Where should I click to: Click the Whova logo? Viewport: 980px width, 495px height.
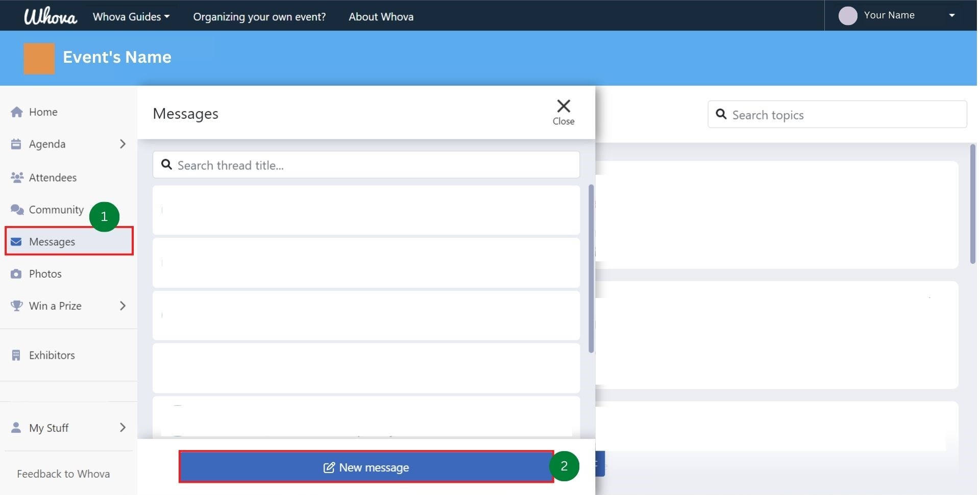click(50, 16)
